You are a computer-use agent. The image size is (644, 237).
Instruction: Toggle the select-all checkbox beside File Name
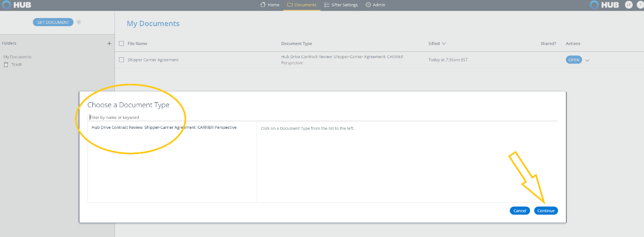click(121, 44)
